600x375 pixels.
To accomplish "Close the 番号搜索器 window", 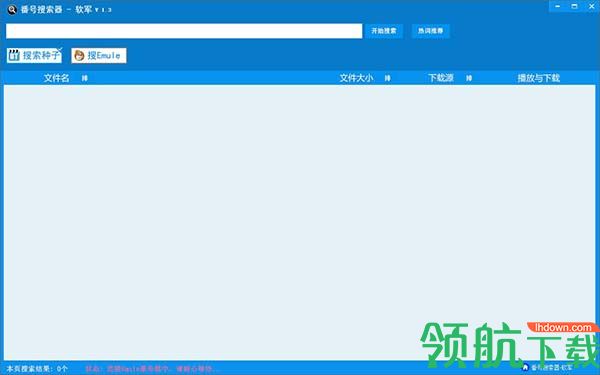I will pyautogui.click(x=591, y=6).
